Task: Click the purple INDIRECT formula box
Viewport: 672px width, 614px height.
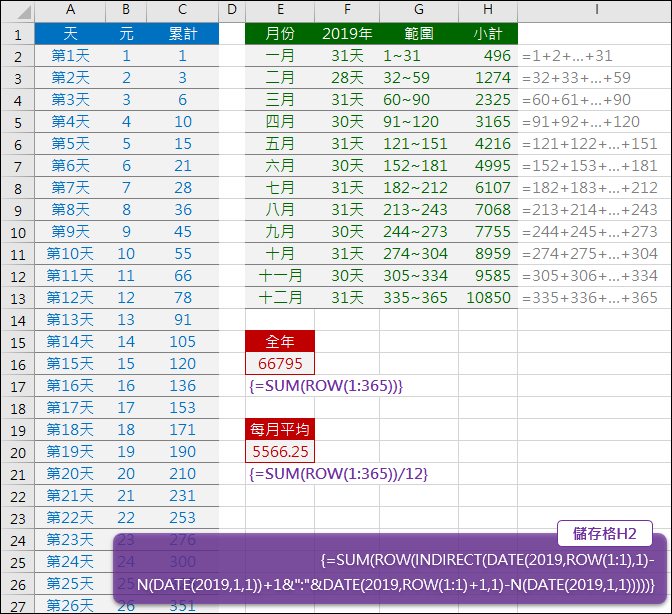Action: 390,570
